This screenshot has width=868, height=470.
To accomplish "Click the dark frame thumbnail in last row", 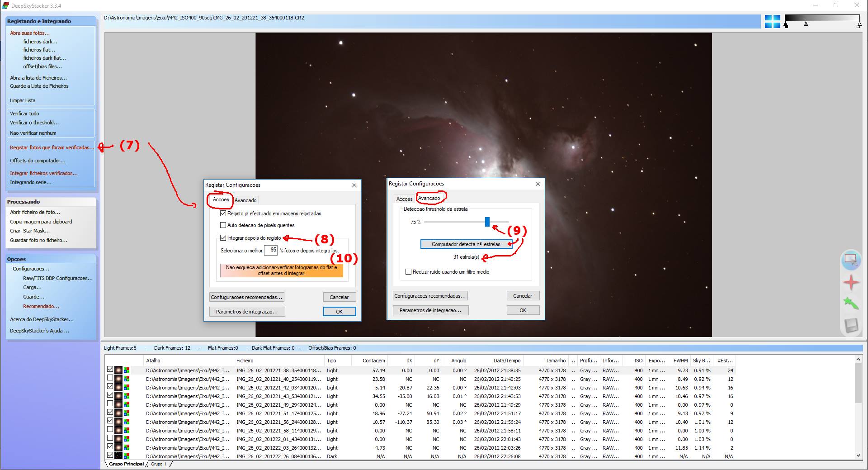I will click(x=118, y=456).
